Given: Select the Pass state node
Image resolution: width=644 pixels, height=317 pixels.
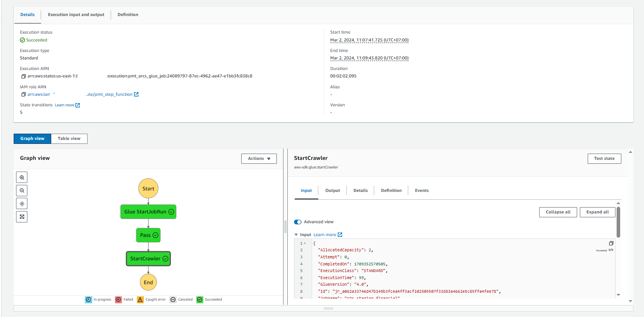Looking at the screenshot, I should [148, 235].
